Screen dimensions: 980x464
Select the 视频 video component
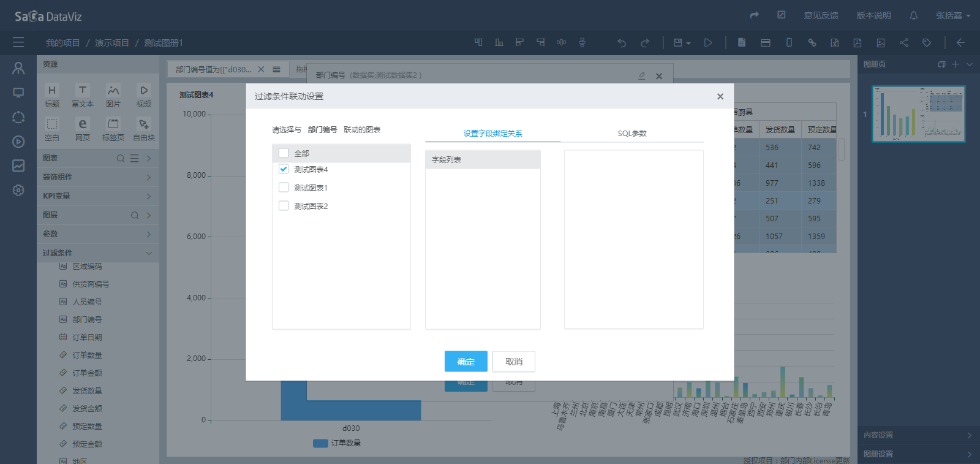(x=144, y=96)
